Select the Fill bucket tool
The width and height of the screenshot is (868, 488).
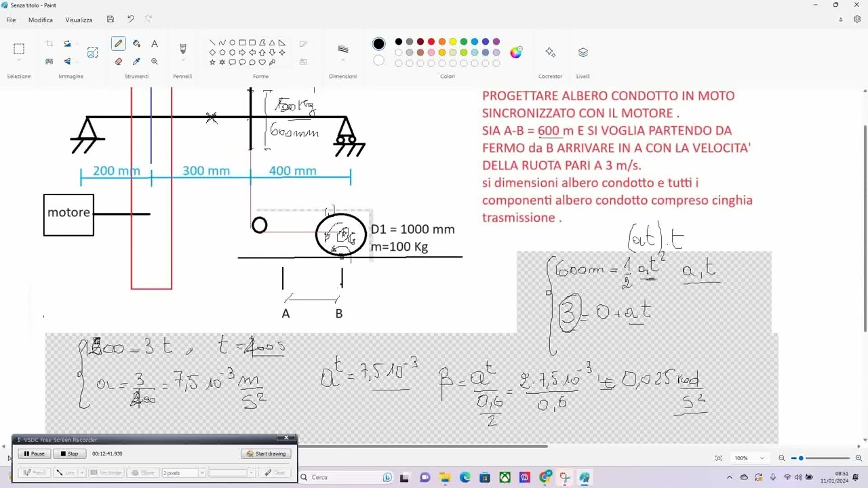coord(136,43)
